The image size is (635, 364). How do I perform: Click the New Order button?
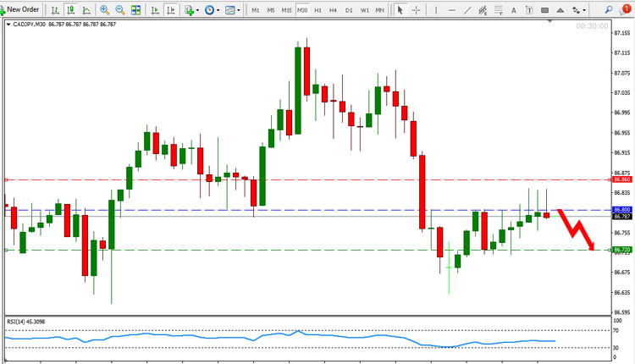tap(19, 9)
